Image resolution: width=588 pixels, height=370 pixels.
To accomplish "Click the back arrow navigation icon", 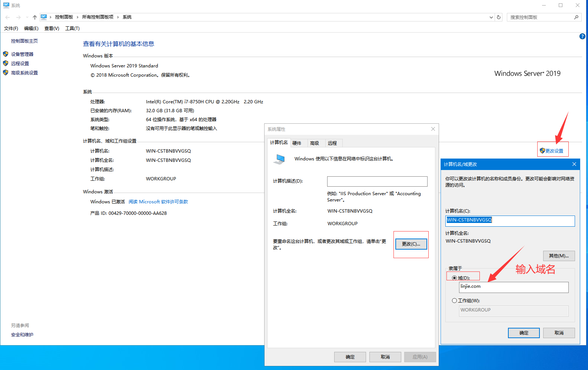I will 7,17.
